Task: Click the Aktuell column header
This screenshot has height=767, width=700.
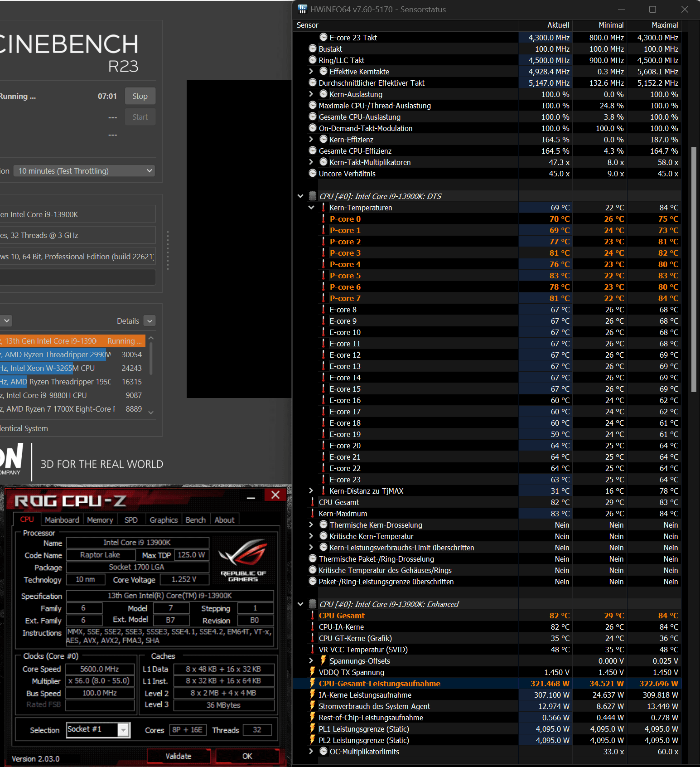Action: pyautogui.click(x=545, y=25)
